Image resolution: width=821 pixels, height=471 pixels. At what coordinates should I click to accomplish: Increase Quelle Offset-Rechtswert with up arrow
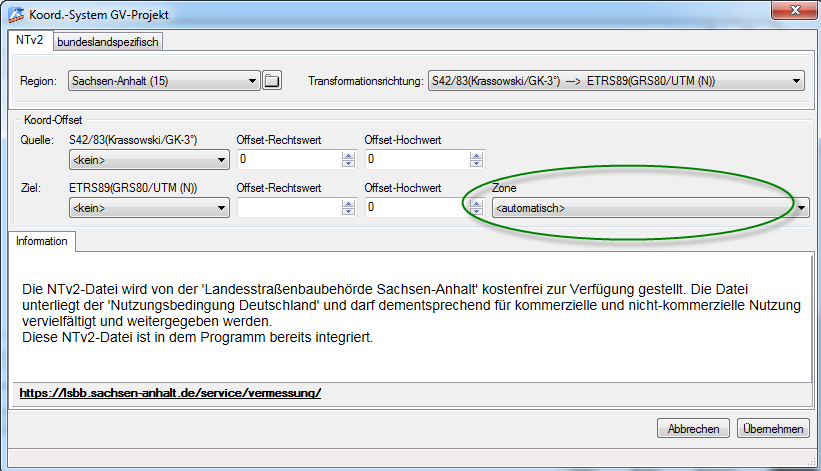[348, 155]
